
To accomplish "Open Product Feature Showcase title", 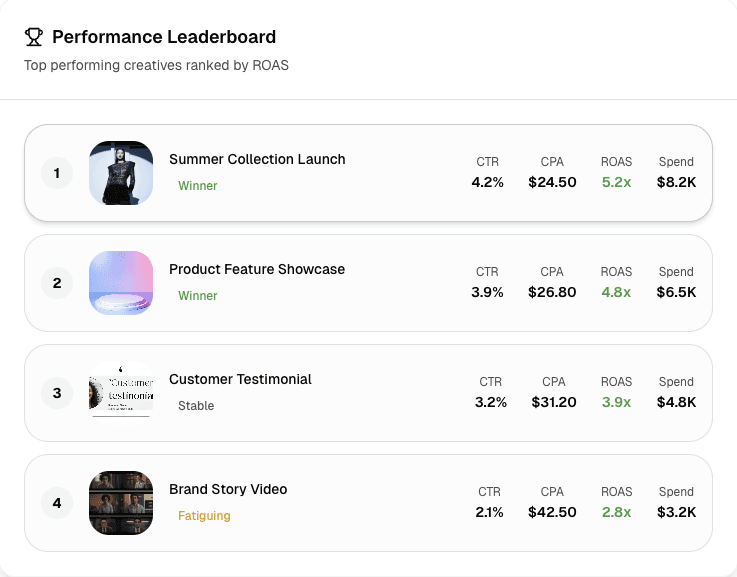I will pyautogui.click(x=257, y=269).
